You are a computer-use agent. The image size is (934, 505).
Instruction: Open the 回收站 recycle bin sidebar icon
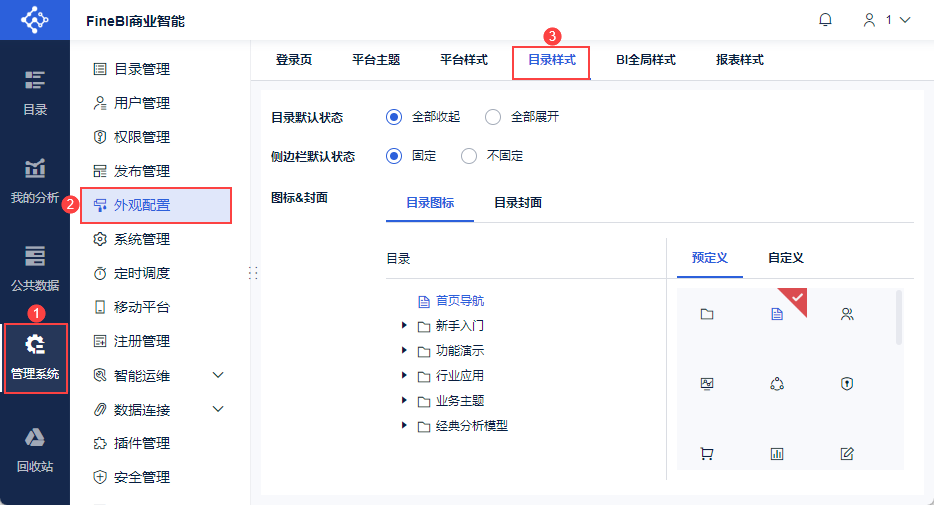coord(35,450)
